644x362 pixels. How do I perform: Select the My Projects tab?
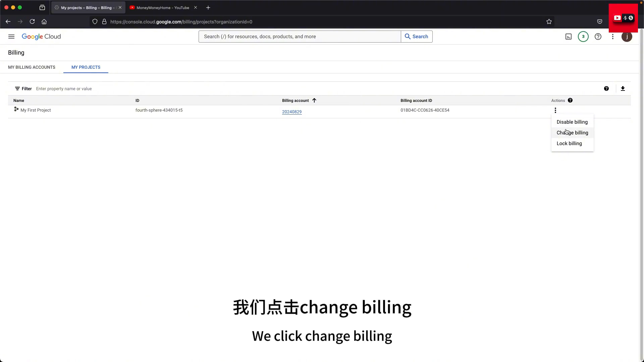click(x=86, y=67)
